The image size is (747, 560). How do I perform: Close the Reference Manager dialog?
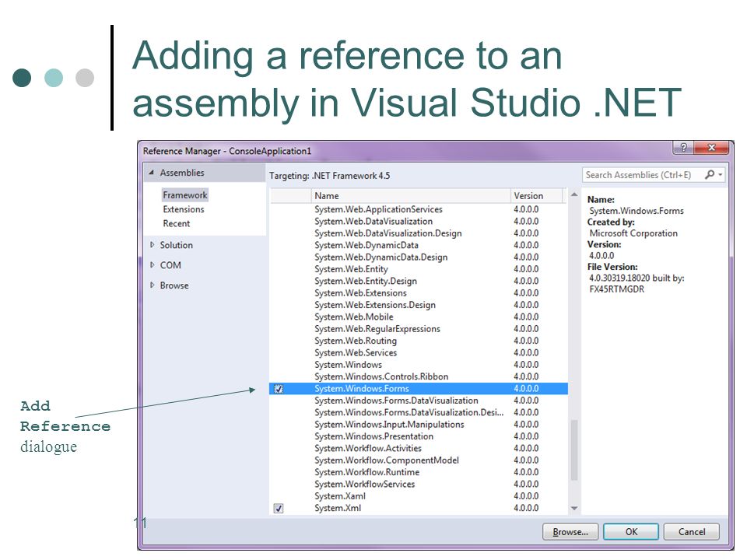coord(712,148)
